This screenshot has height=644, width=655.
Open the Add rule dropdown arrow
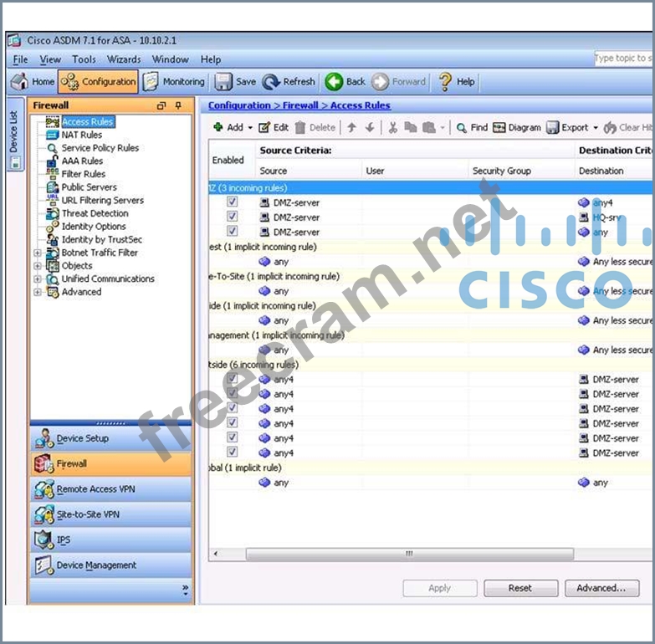(250, 128)
